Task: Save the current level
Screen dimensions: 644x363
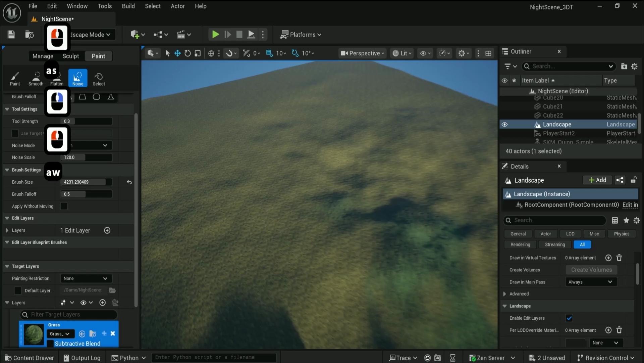Action: point(11,34)
